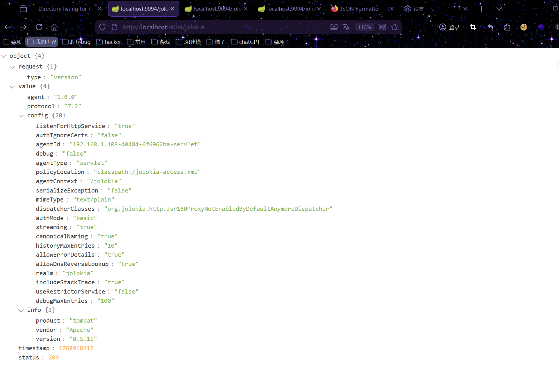
Task: Click the browser reload button
Action: click(x=39, y=27)
